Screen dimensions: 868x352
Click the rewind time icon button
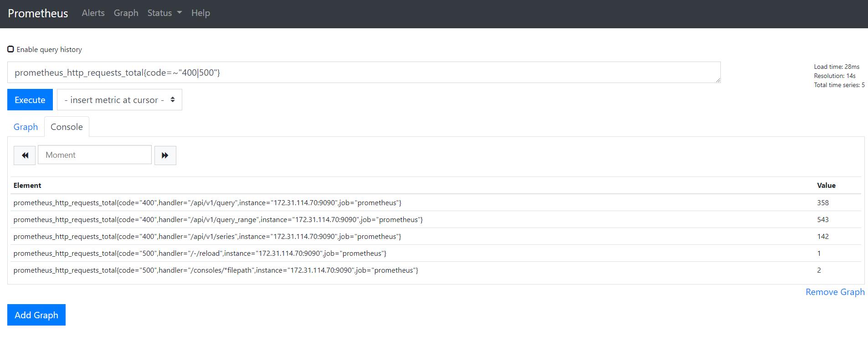click(25, 155)
